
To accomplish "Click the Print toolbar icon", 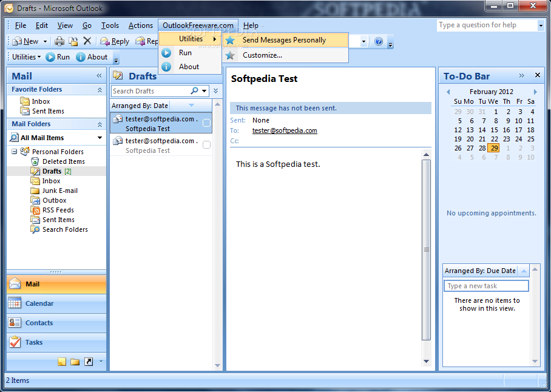I will tap(59, 41).
